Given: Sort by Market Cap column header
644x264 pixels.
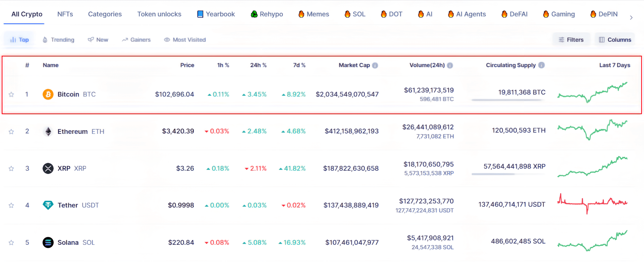Looking at the screenshot, I should 354,65.
